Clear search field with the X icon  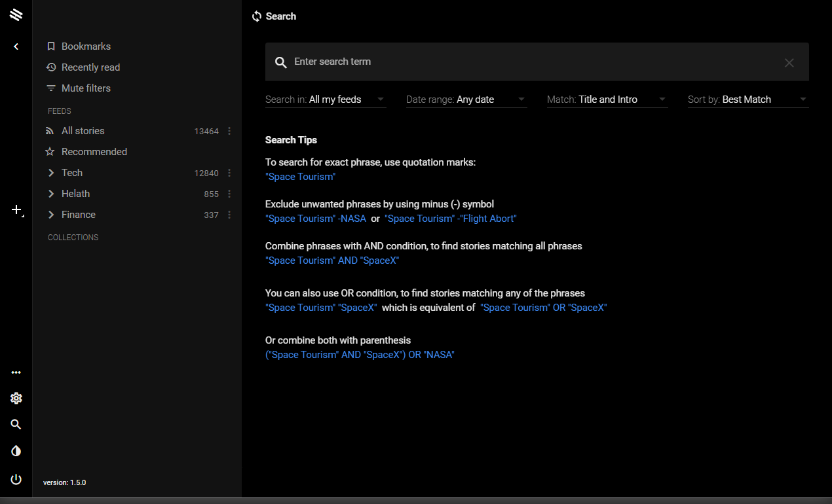coord(789,63)
